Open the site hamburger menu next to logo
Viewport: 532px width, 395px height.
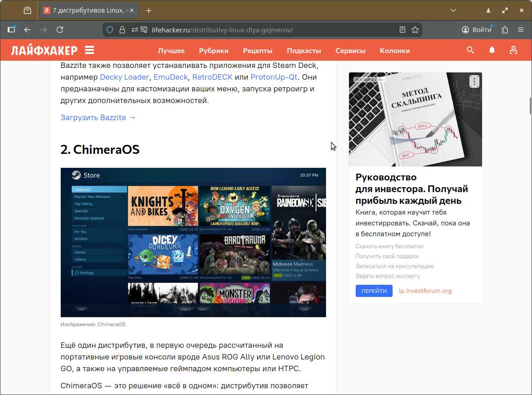click(x=89, y=50)
